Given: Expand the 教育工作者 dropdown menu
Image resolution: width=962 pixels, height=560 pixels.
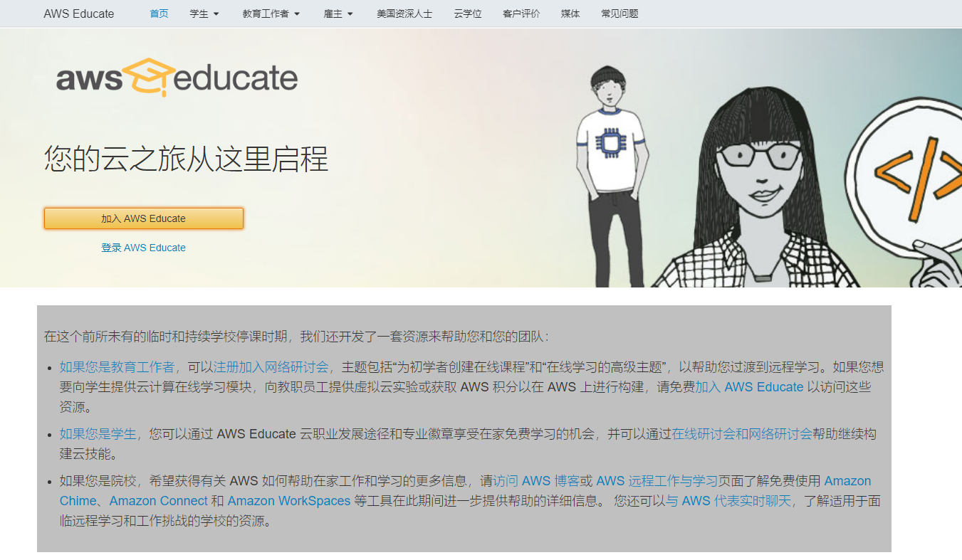Looking at the screenshot, I should pyautogui.click(x=271, y=14).
